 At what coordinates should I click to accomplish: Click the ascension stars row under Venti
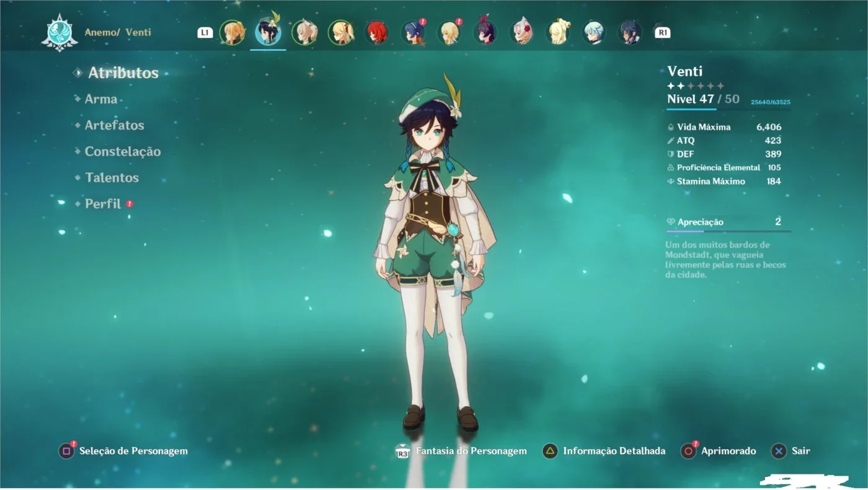[696, 86]
